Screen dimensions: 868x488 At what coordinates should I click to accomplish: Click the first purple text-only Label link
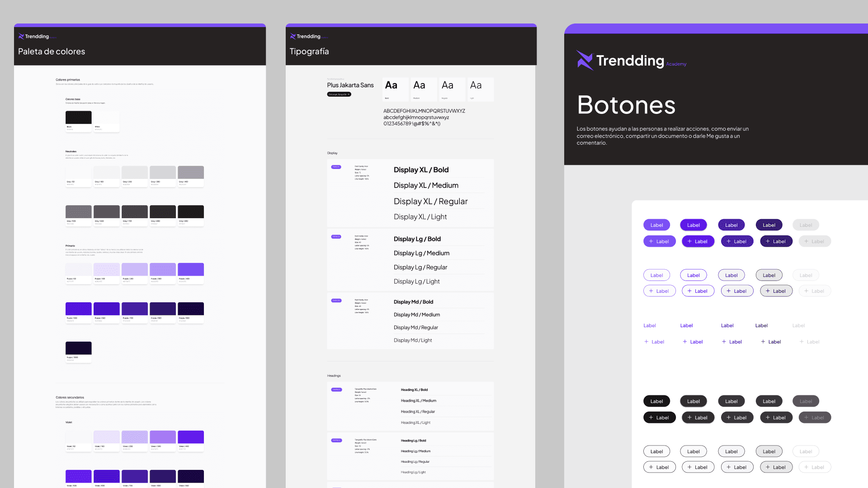(650, 325)
